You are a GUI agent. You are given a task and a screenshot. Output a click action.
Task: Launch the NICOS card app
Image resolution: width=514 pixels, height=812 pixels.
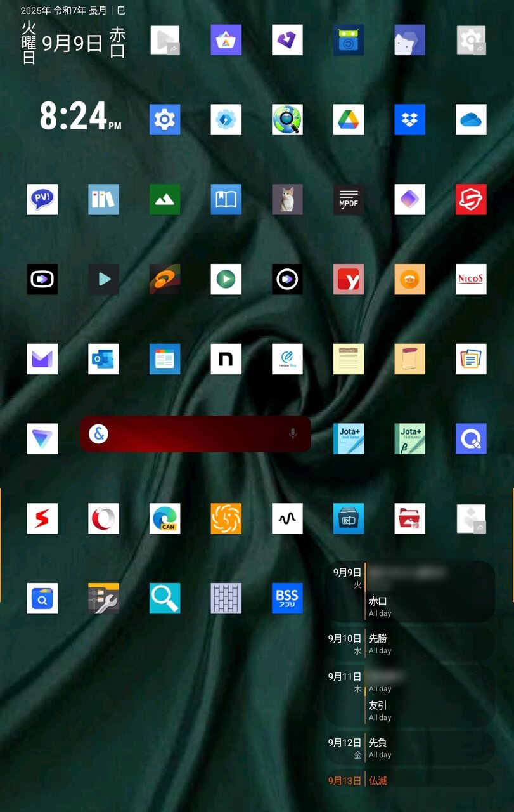pos(471,279)
